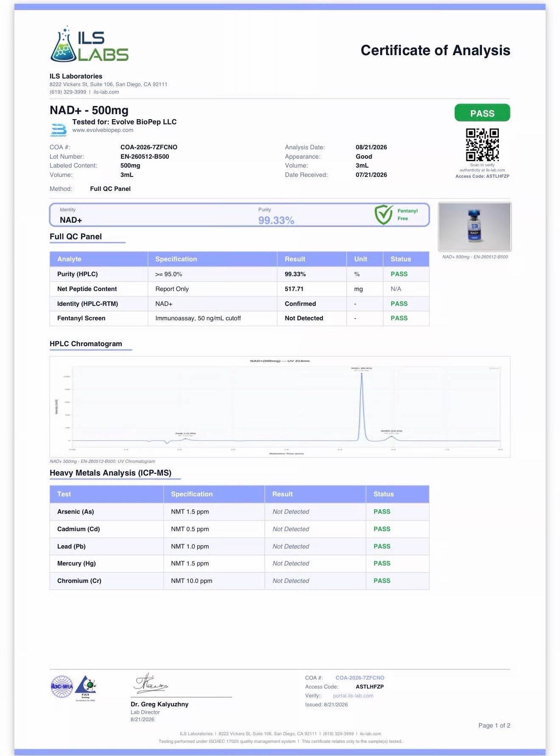Click Access Code ASTLHFZP under QR code
The image size is (560, 756).
click(482, 176)
